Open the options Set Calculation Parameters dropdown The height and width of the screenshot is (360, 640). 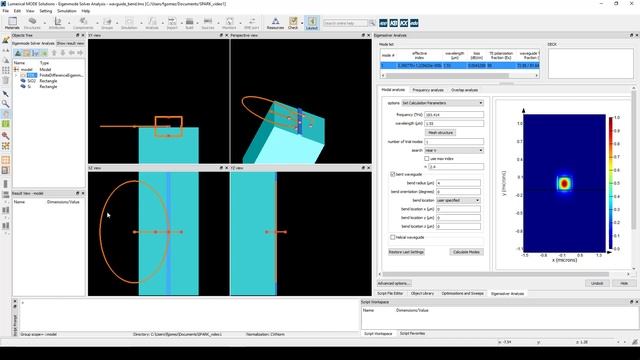coord(442,103)
